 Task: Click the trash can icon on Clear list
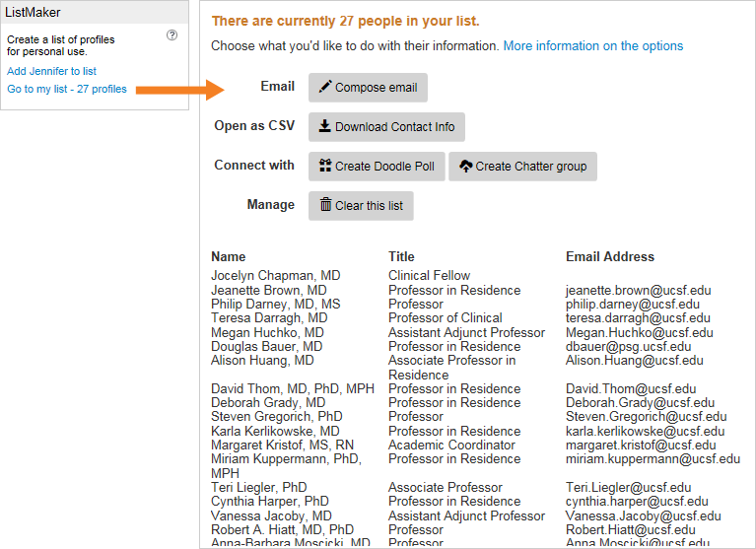[x=326, y=204]
